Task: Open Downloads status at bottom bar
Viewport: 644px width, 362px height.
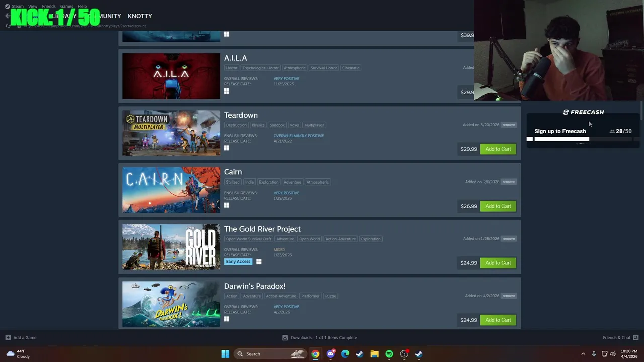Action: coord(319,338)
